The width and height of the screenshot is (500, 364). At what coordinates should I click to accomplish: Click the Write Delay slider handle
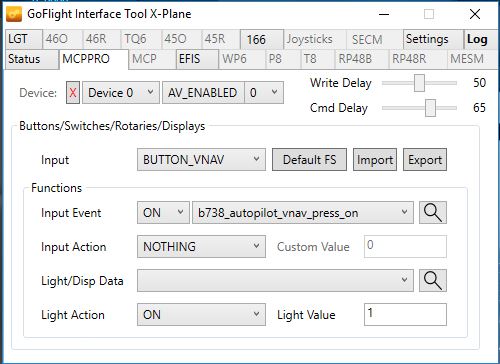419,83
